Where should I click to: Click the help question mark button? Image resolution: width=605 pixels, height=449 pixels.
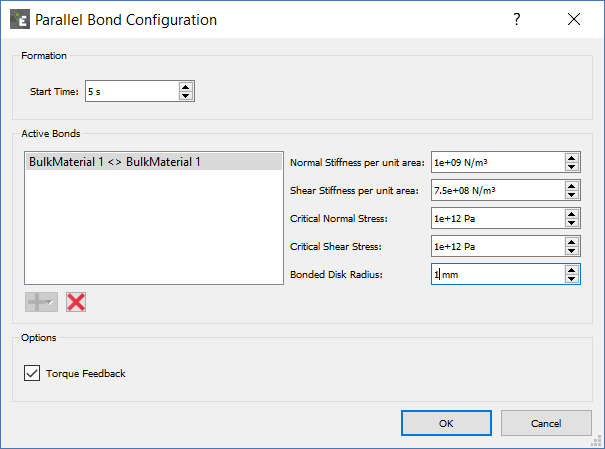coord(517,19)
